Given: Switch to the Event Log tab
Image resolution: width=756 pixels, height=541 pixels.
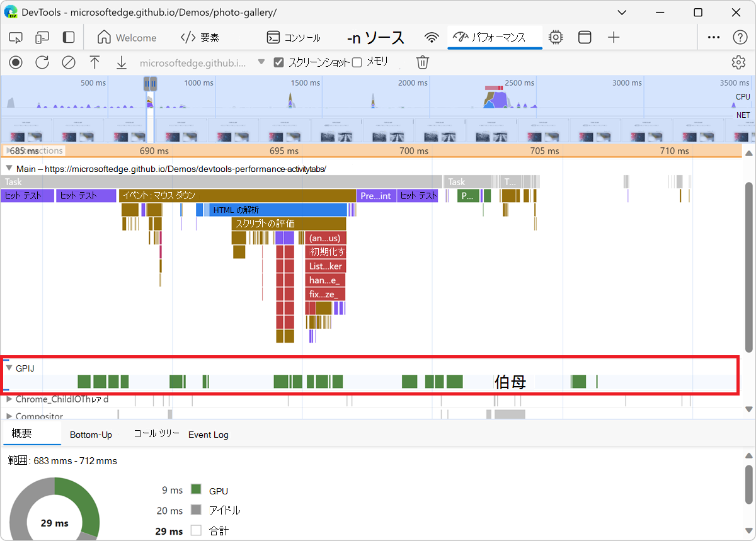Looking at the screenshot, I should click(x=209, y=435).
